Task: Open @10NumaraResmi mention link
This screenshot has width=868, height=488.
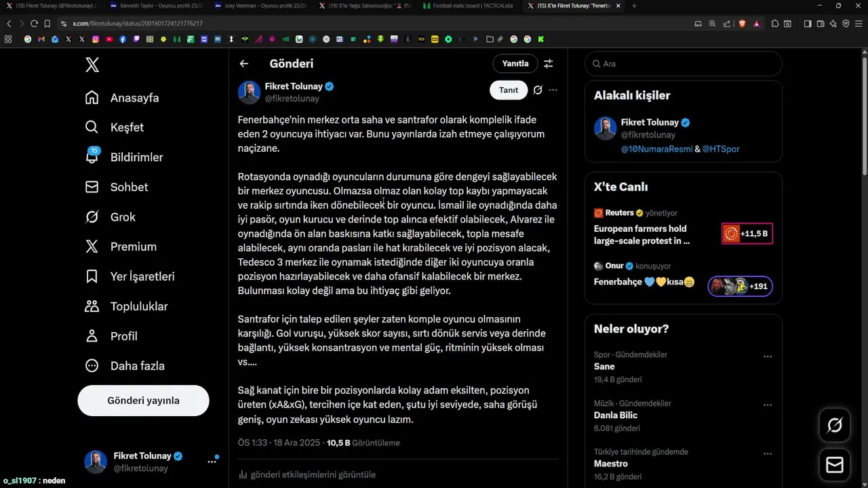Action: (657, 149)
